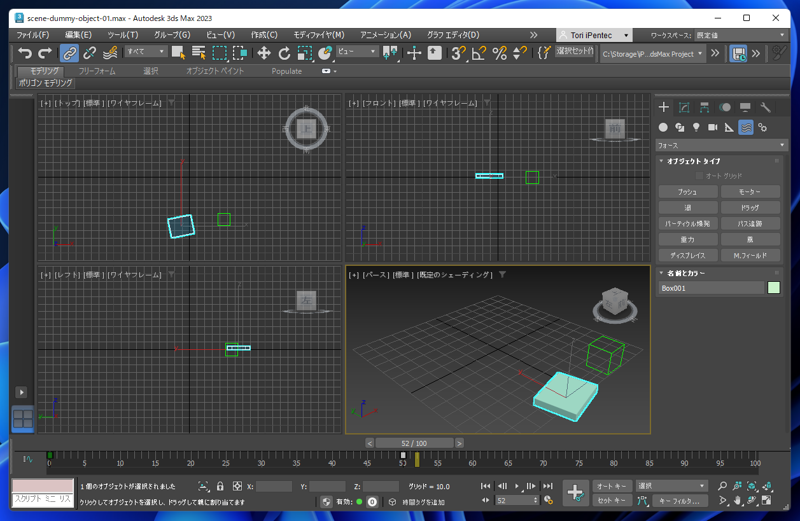Click the 重力 (Gravity) object type button
The width and height of the screenshot is (800, 521).
tap(687, 240)
